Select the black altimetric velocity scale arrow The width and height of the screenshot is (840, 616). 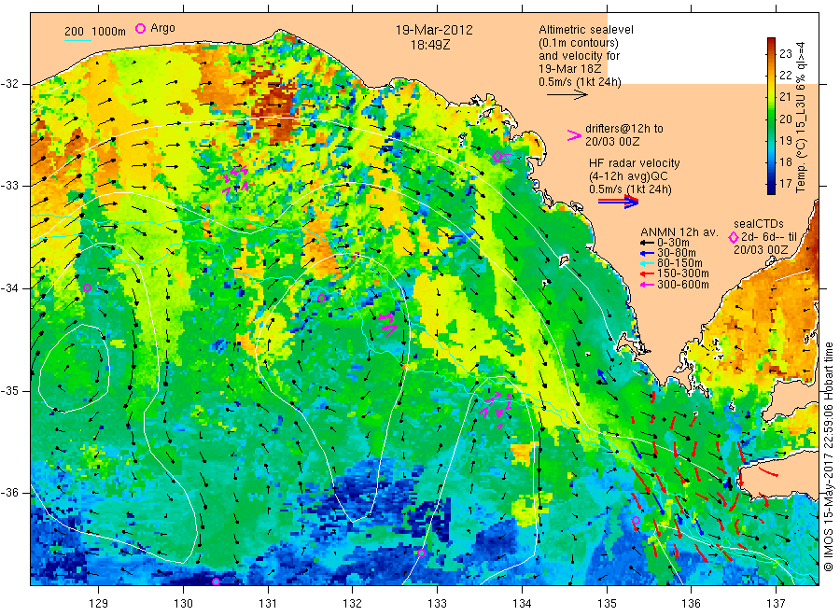click(x=567, y=95)
